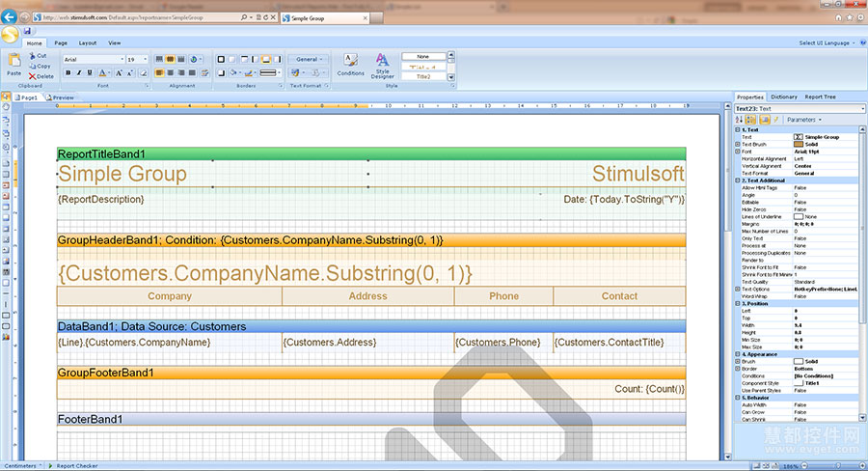This screenshot has width=868, height=471.
Task: Toggle the bottom border
Action: (x=266, y=59)
